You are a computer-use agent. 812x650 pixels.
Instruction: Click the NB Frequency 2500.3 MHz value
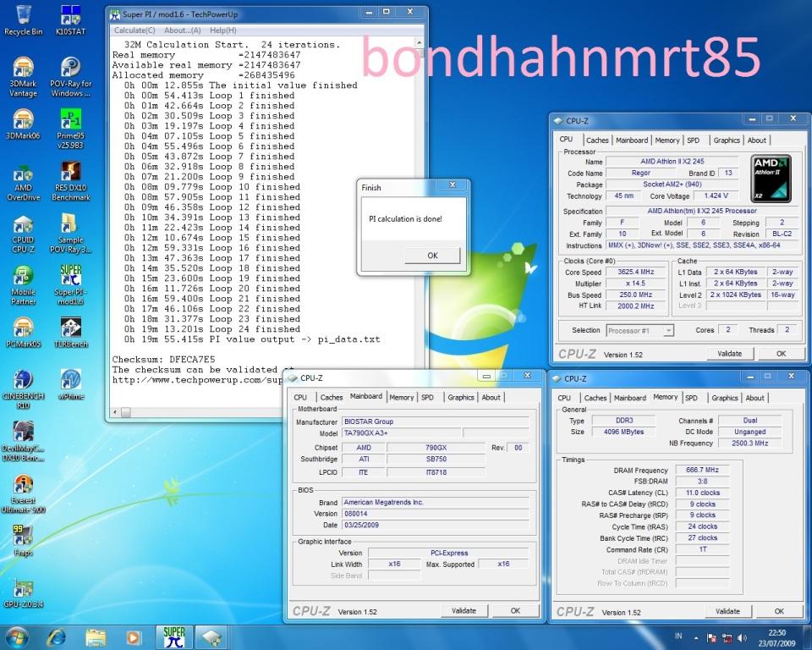coord(750,443)
